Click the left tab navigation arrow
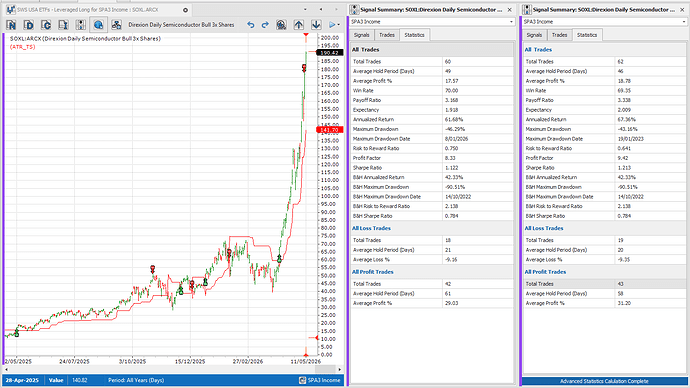This screenshot has height=388, width=690. point(321,10)
